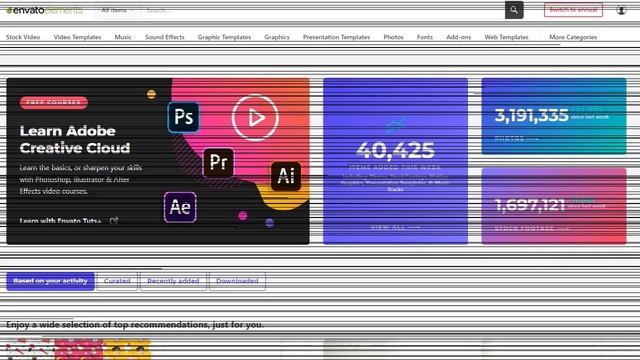Click the Illustrator Ai icon

pyautogui.click(x=286, y=176)
